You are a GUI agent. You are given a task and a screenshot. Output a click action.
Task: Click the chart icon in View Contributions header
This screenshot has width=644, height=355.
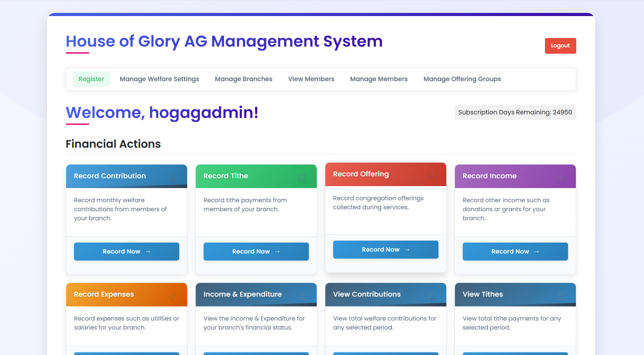(431, 297)
